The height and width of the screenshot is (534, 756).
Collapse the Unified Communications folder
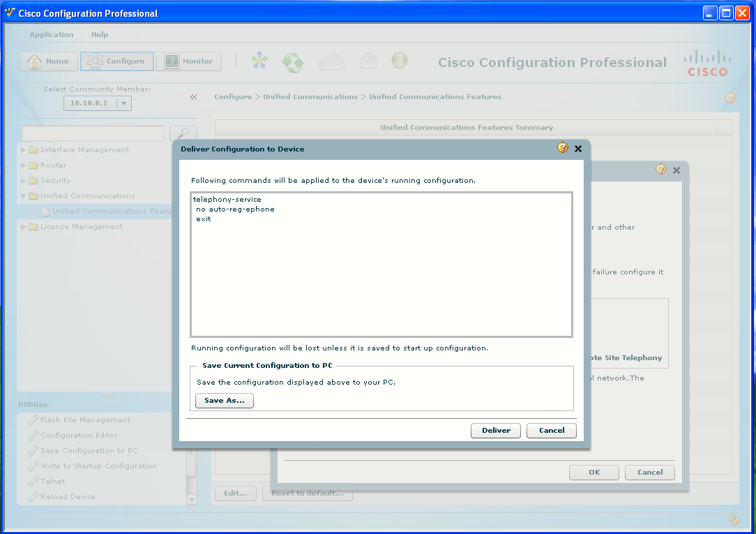(x=24, y=196)
